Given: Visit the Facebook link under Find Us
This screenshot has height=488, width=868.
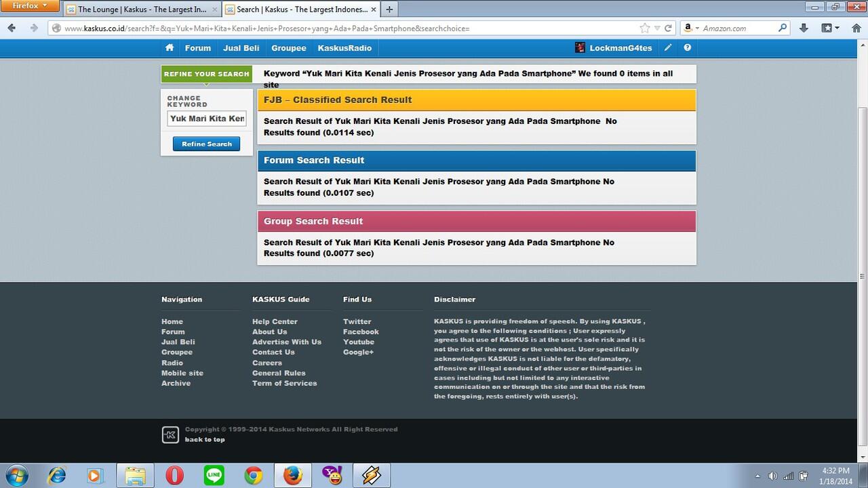Looking at the screenshot, I should [x=361, y=331].
